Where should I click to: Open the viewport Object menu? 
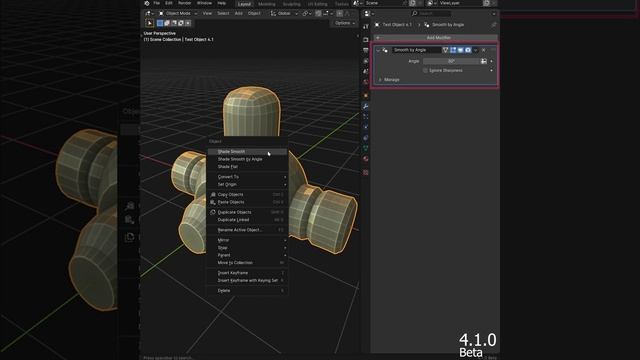coord(254,13)
